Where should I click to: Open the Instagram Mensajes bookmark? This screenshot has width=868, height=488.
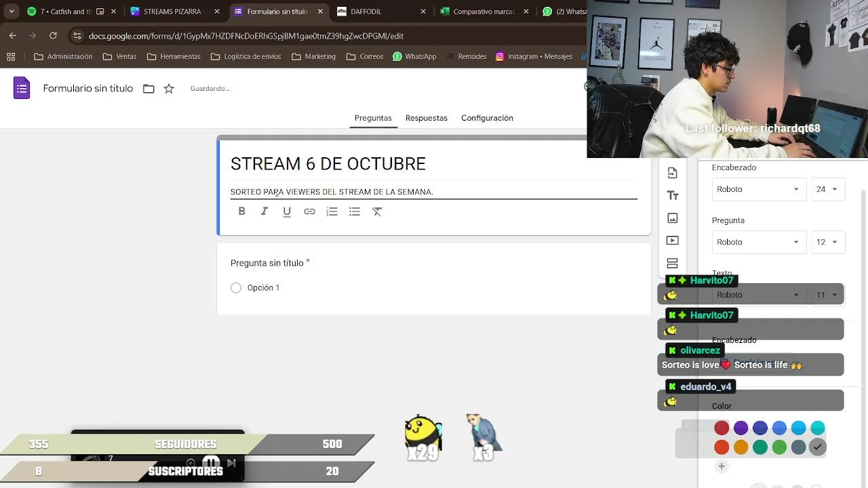click(534, 57)
